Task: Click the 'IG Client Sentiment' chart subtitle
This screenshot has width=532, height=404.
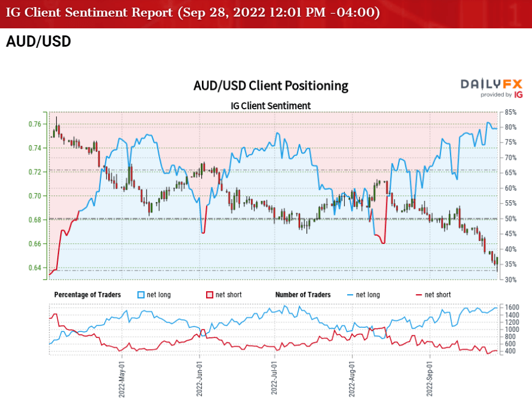Action: (271, 106)
